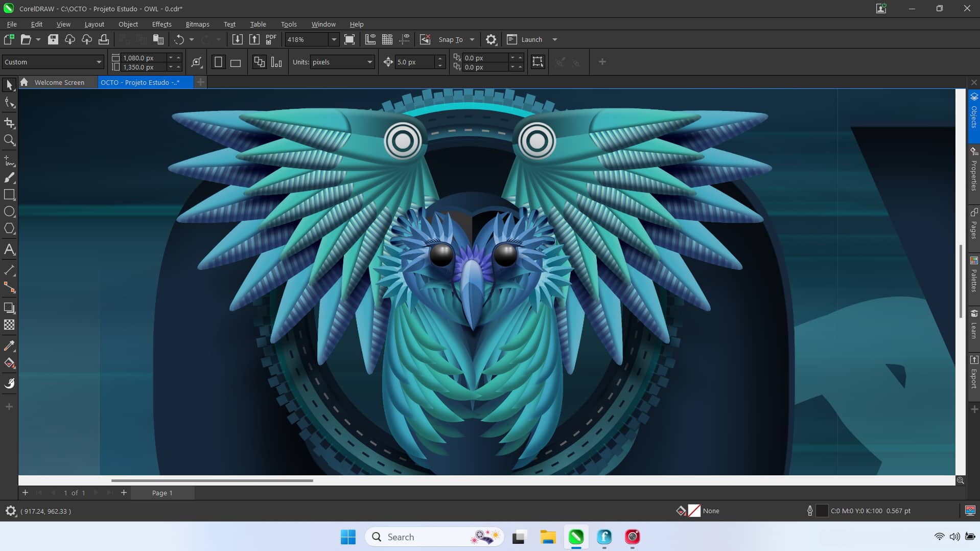The image size is (980, 551).
Task: Open the zoom level 418% dropdown
Action: (x=334, y=39)
